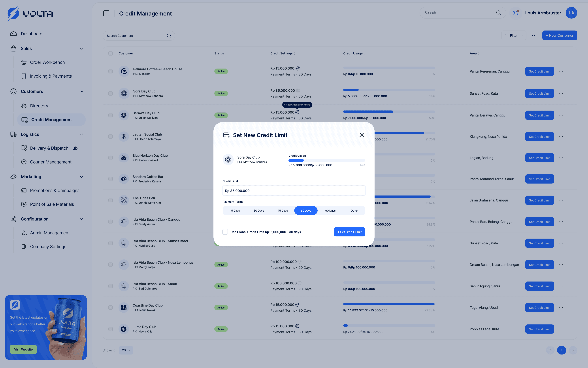Screen dimensions: 588x368
Task: Open the notifications bell
Action: (x=516, y=13)
